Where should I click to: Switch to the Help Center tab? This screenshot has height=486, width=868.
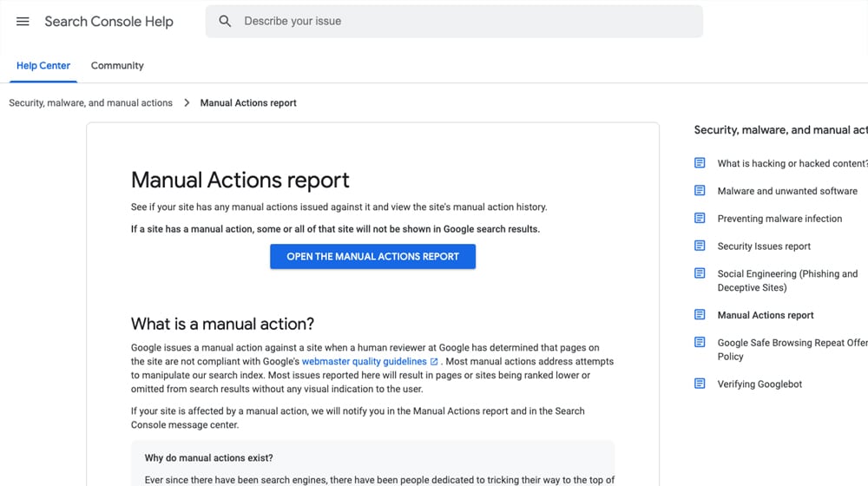(x=43, y=66)
